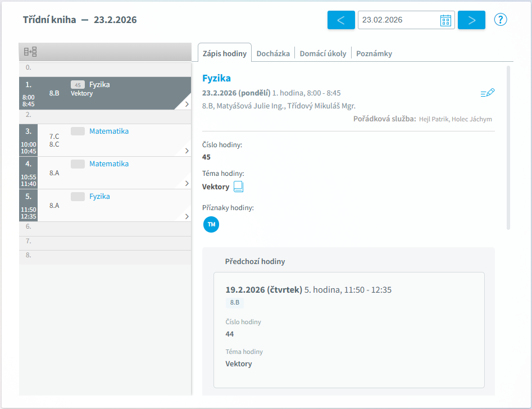
Task: Expand lesson 4 Matematika 8.A arrow
Action: (x=187, y=183)
